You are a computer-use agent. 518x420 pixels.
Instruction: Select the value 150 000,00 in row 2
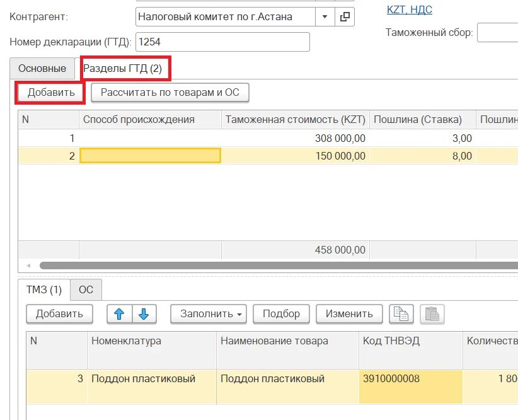[x=296, y=156]
